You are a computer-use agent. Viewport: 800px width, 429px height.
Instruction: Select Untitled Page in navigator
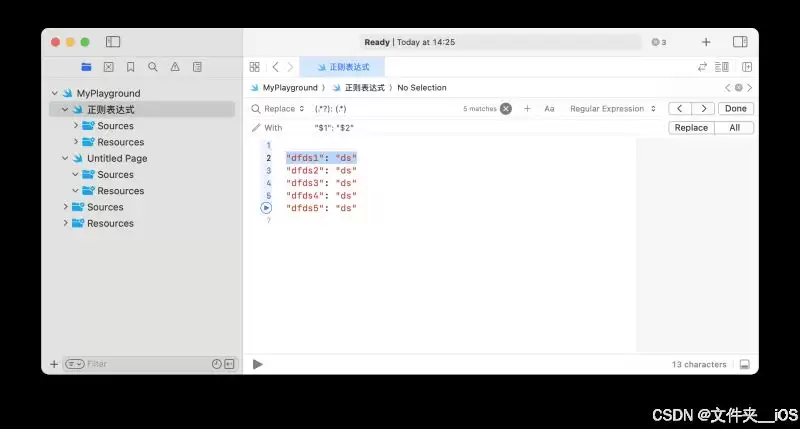[117, 158]
